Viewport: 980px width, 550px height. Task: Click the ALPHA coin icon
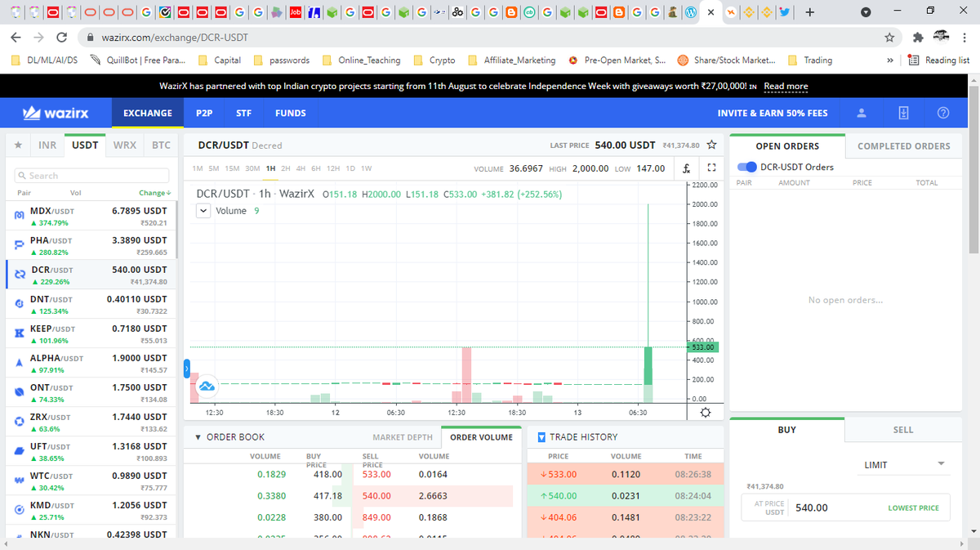(19, 364)
